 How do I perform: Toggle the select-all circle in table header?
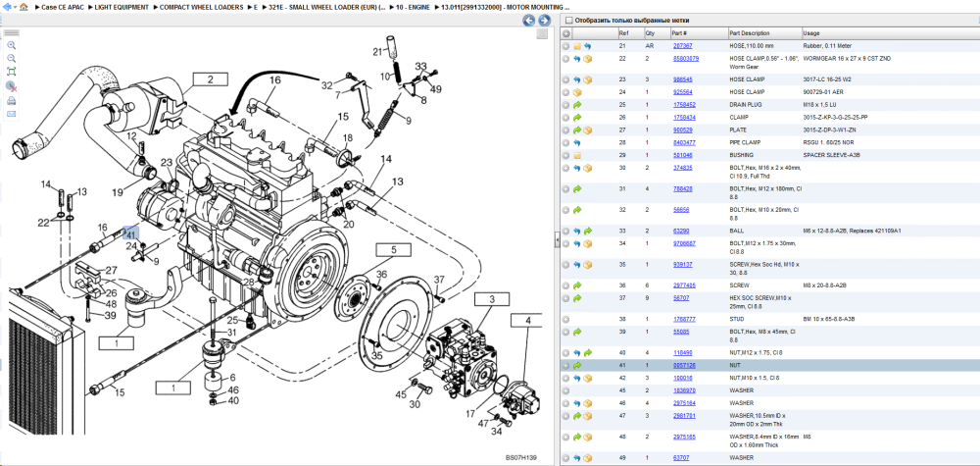click(566, 33)
